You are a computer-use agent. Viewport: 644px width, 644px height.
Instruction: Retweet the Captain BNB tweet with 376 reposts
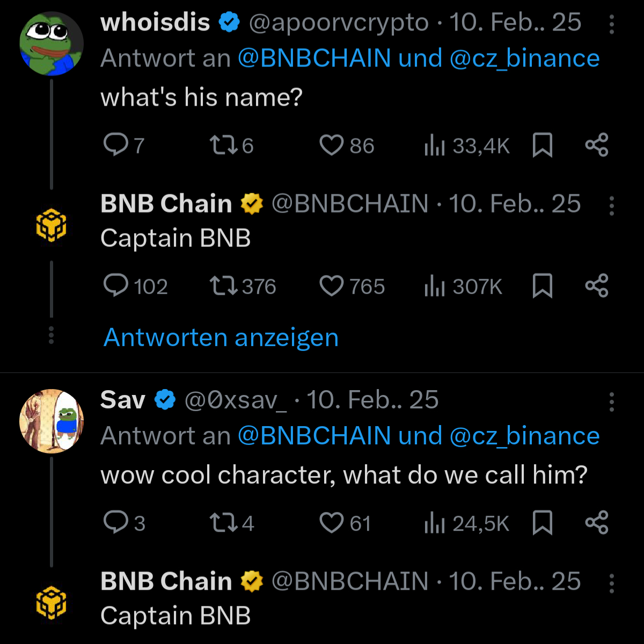pos(224,287)
